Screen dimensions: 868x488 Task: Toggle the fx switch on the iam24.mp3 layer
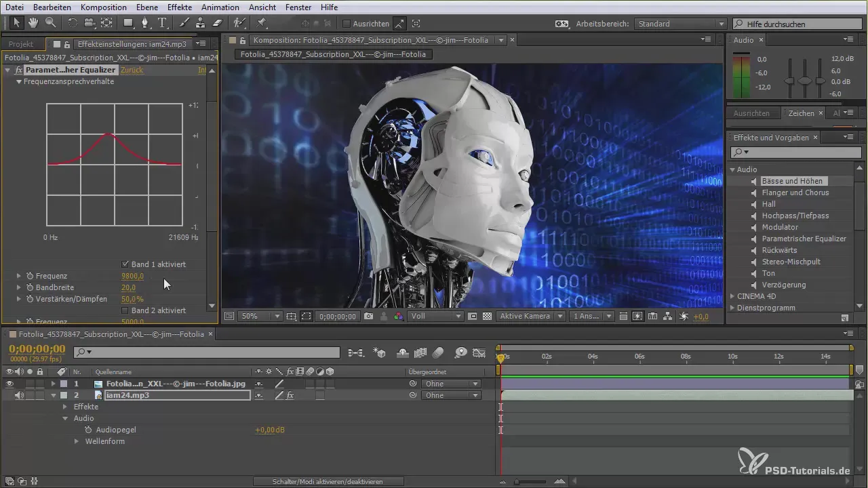point(290,395)
